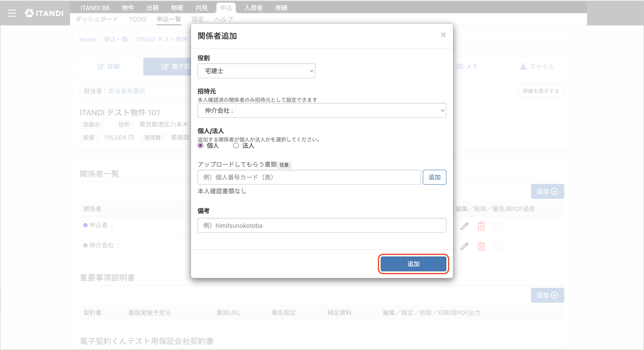The height and width of the screenshot is (350, 644).
Task: Click the 申込者 row label
Action: click(99, 225)
